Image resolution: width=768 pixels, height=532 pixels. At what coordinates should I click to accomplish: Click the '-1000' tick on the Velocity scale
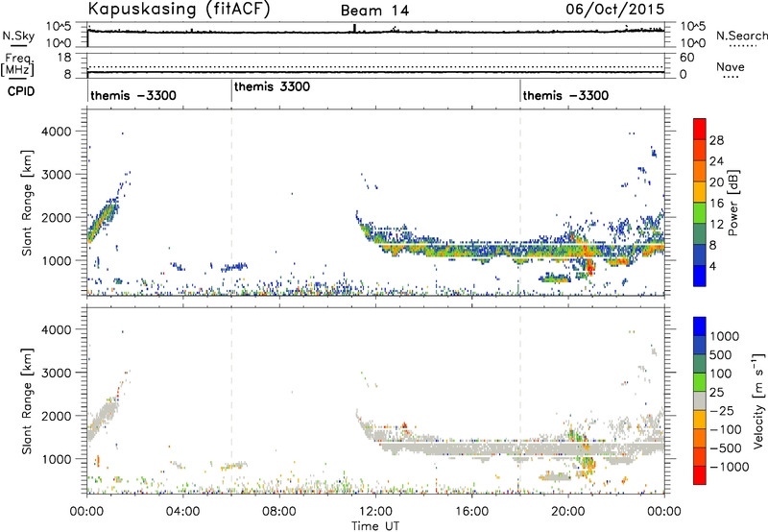[730, 467]
